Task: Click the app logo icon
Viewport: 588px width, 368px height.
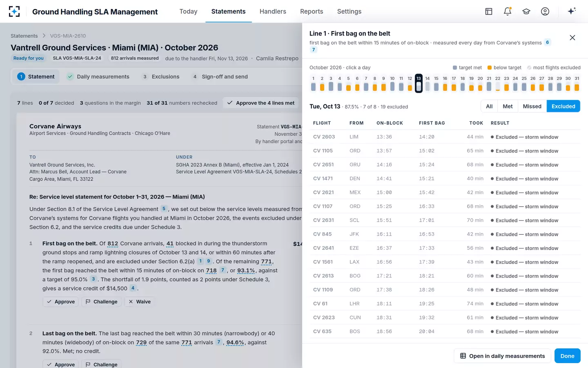Action: [x=14, y=11]
